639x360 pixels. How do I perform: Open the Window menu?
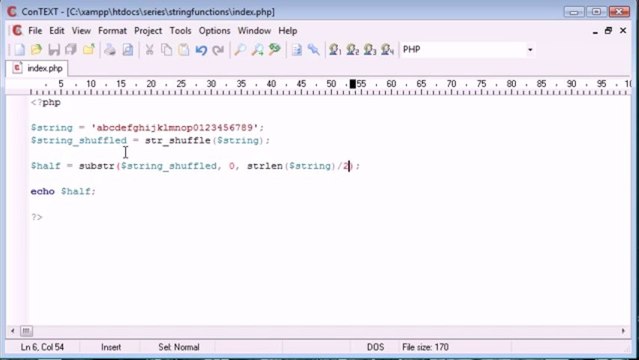(x=254, y=31)
